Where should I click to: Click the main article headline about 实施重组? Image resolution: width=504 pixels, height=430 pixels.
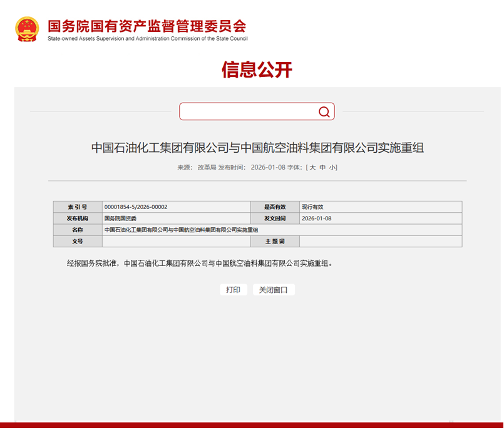257,148
